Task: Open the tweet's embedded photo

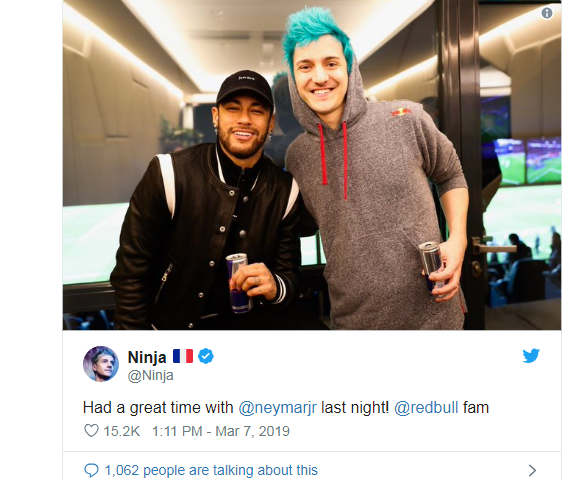Action: tap(312, 165)
